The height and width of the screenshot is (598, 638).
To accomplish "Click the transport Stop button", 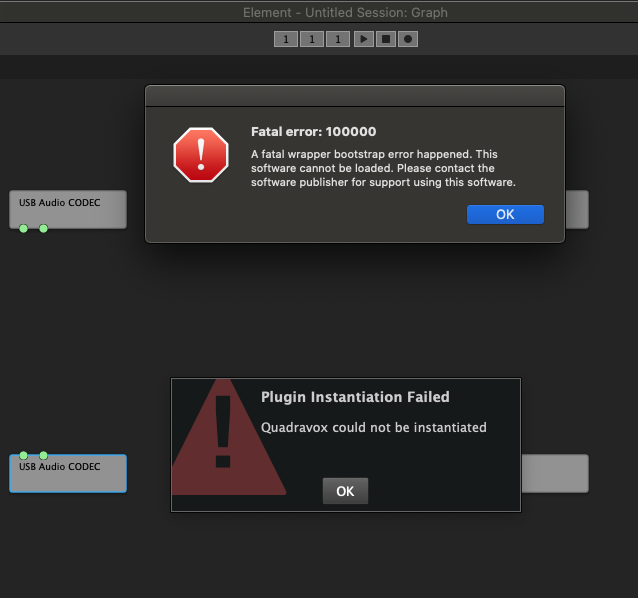I will [386, 39].
